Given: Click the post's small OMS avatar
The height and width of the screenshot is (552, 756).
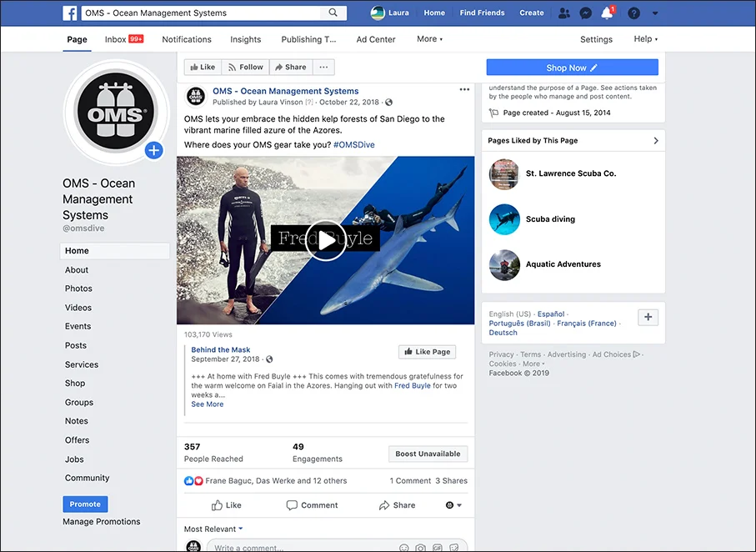Looking at the screenshot, I should pyautogui.click(x=195, y=97).
